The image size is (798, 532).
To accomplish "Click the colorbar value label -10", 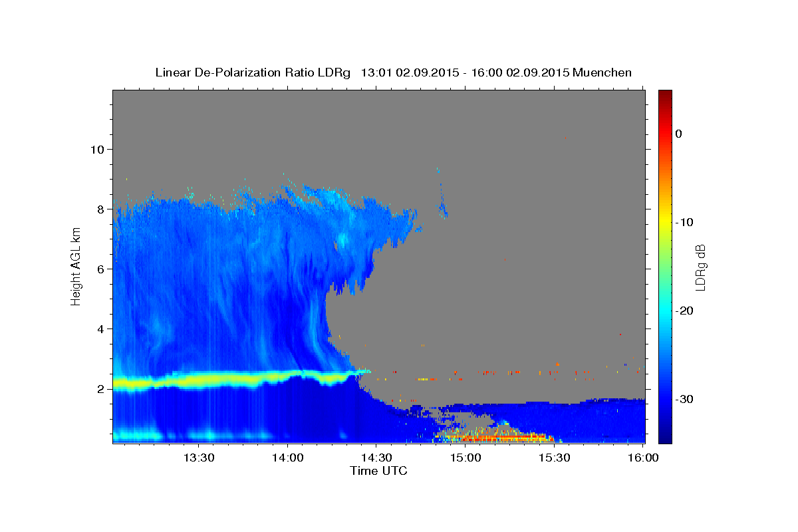I will pos(684,222).
